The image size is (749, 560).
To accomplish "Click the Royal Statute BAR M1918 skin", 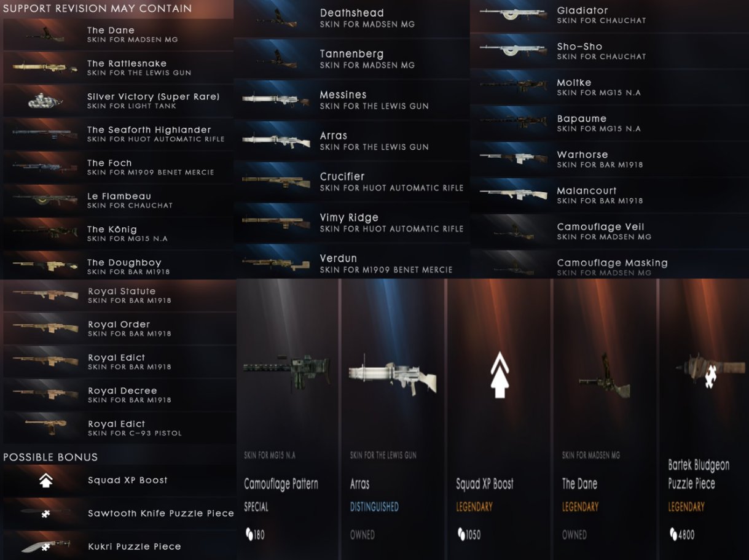I will click(x=119, y=295).
